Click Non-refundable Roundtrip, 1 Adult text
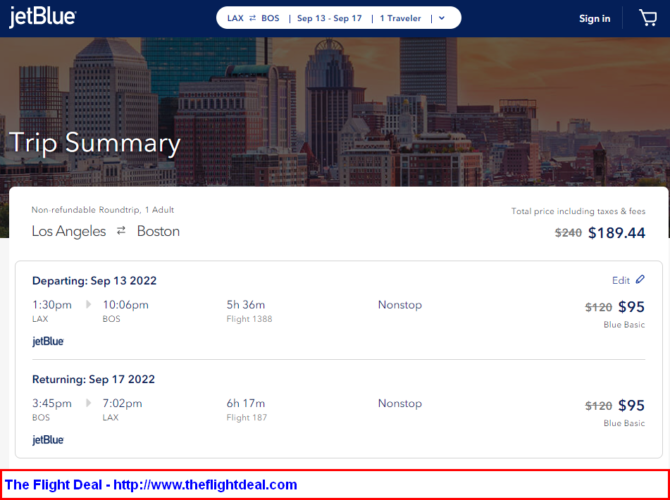The image size is (670, 500). click(x=103, y=210)
